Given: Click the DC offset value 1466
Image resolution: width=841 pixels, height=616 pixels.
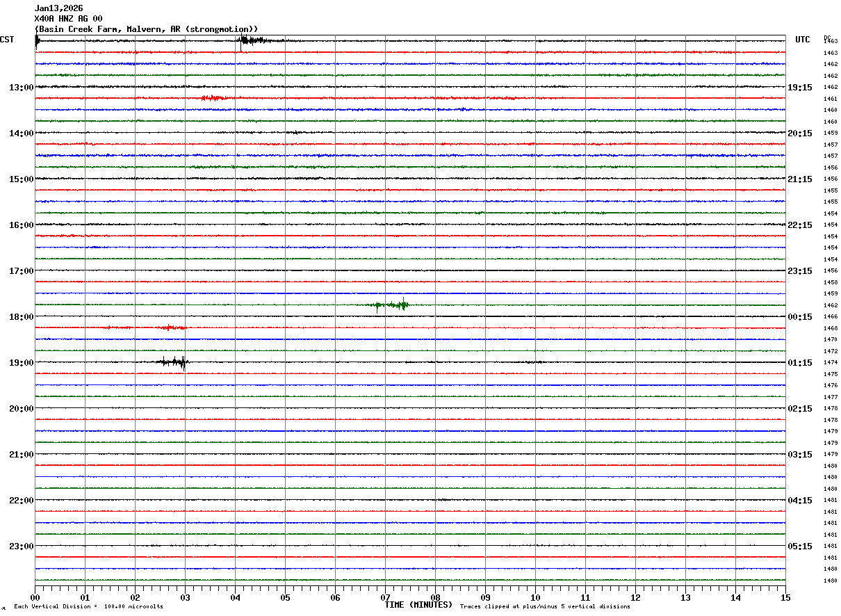Looking at the screenshot, I should [830, 317].
